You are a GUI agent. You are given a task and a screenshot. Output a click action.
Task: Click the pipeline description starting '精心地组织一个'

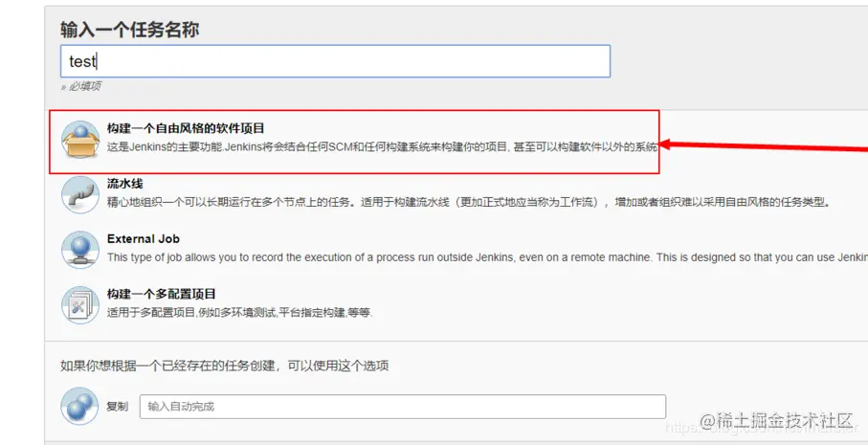pos(469,202)
